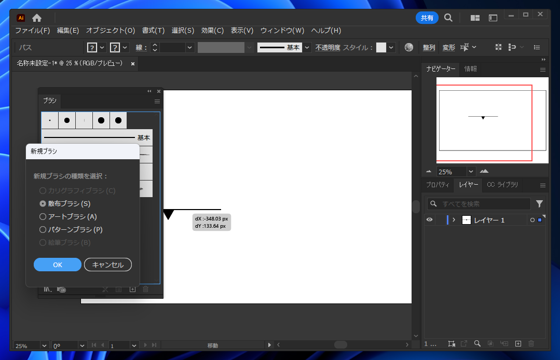Open the brush definition 基本 dropdown
Image resolution: width=560 pixels, height=360 pixels.
pos(307,47)
